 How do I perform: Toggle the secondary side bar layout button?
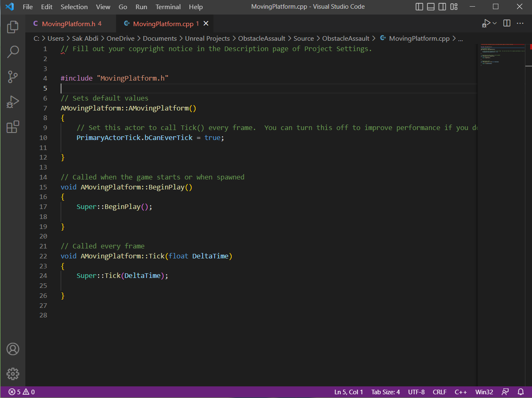[442, 7]
